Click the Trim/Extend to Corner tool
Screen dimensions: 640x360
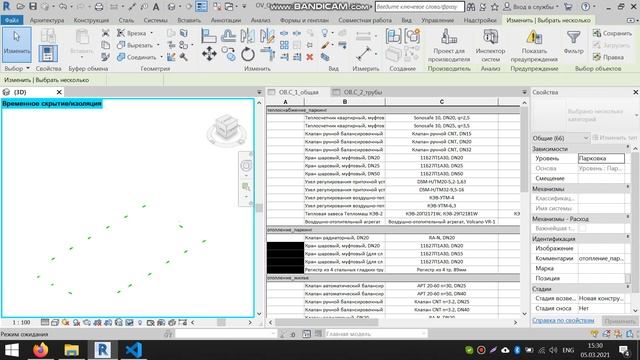pos(267,54)
